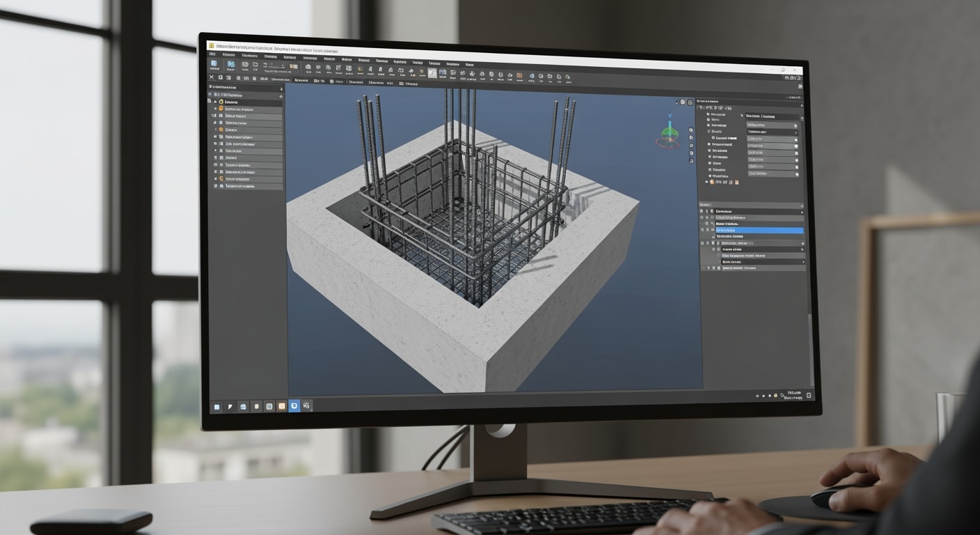Select the first large blue ribbon icon
980x535 pixels.
click(x=214, y=64)
